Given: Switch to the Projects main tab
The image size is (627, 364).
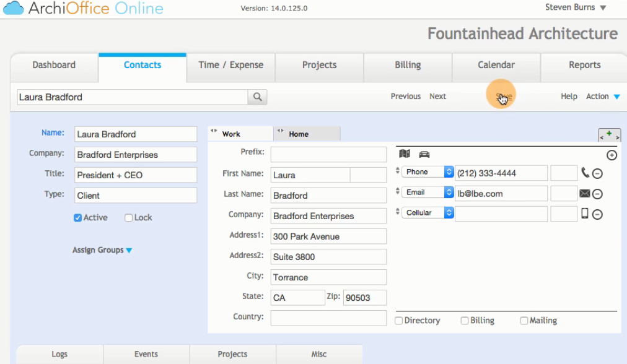Looking at the screenshot, I should pos(319,65).
